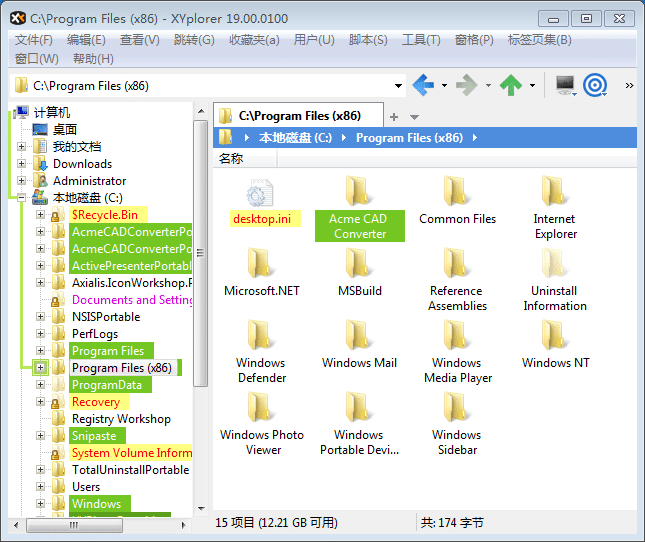Select the Windows NT folder icon
The width and height of the screenshot is (645, 542).
tap(555, 335)
